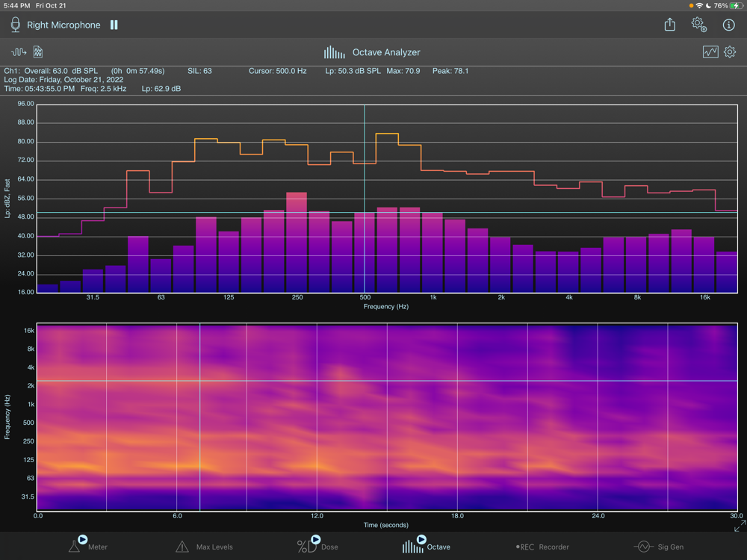Viewport: 747px width, 560px height.
Task: Open Octave Analyzer settings gear
Action: click(730, 52)
